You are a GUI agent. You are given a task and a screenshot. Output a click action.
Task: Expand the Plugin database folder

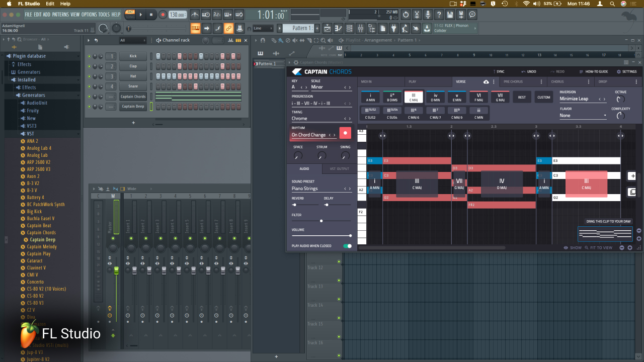[29, 56]
